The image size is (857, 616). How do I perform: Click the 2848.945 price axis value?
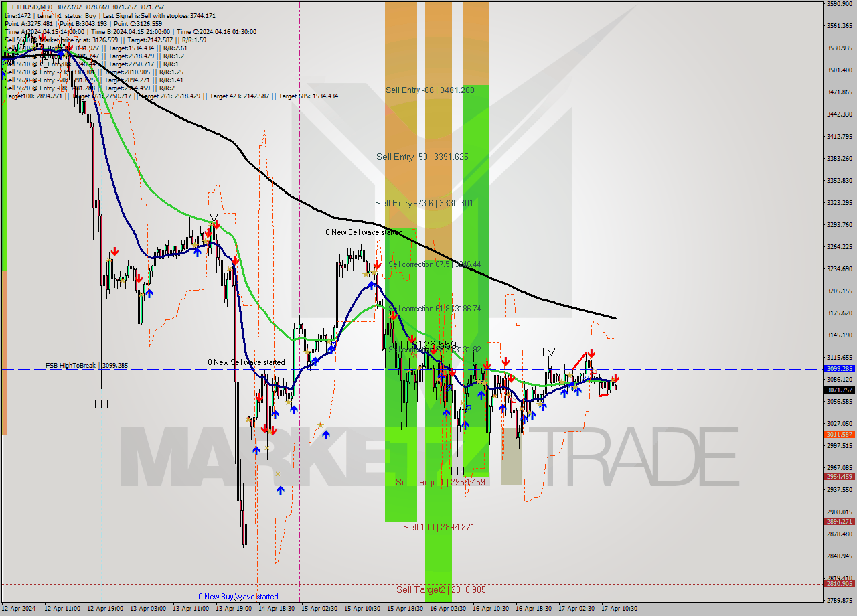(840, 556)
